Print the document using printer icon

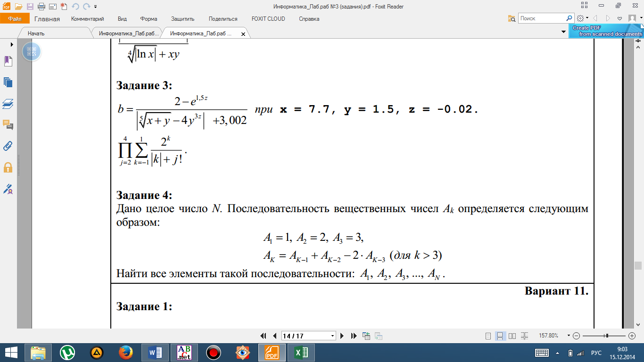(41, 7)
